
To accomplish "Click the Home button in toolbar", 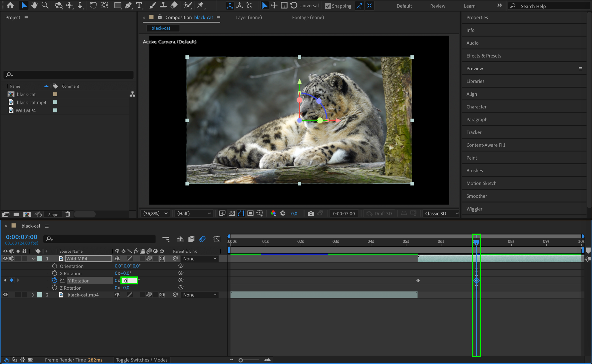I will (x=10, y=5).
